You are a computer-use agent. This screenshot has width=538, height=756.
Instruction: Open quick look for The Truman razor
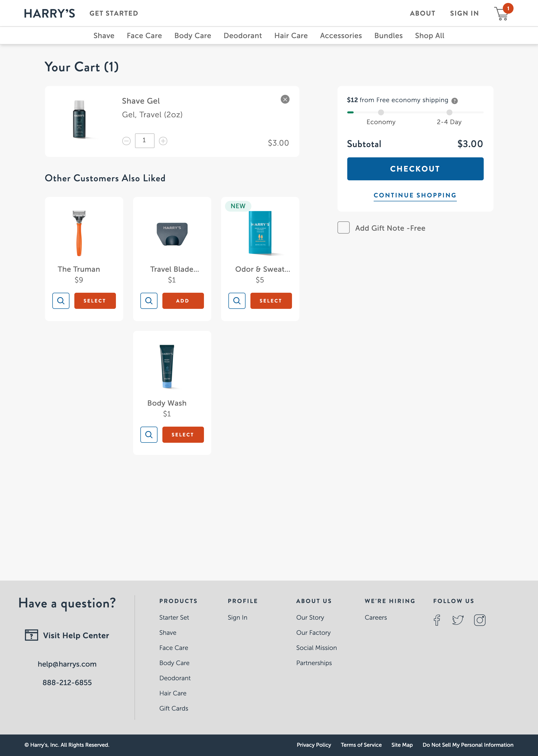pyautogui.click(x=61, y=301)
